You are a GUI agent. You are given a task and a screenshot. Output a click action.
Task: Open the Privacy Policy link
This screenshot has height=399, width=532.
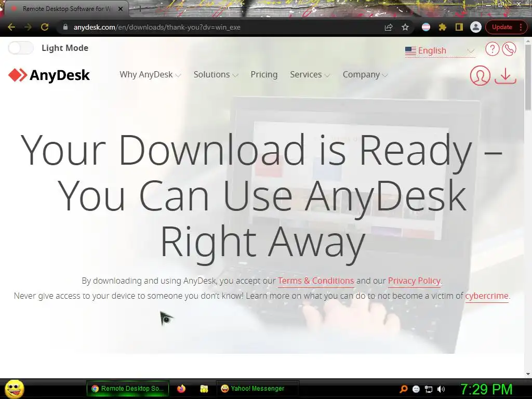tap(414, 281)
